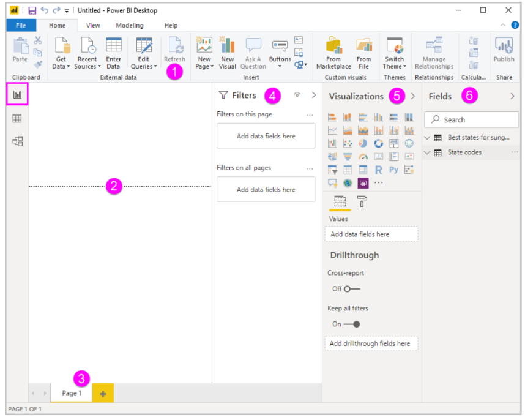Collapse the Fields pane chevron
The image size is (525, 420).
pyautogui.click(x=512, y=96)
